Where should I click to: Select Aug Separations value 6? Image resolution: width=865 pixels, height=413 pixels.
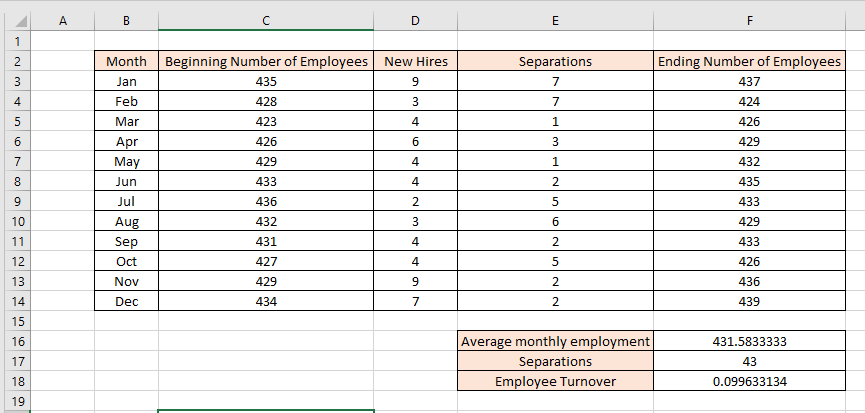tap(555, 221)
